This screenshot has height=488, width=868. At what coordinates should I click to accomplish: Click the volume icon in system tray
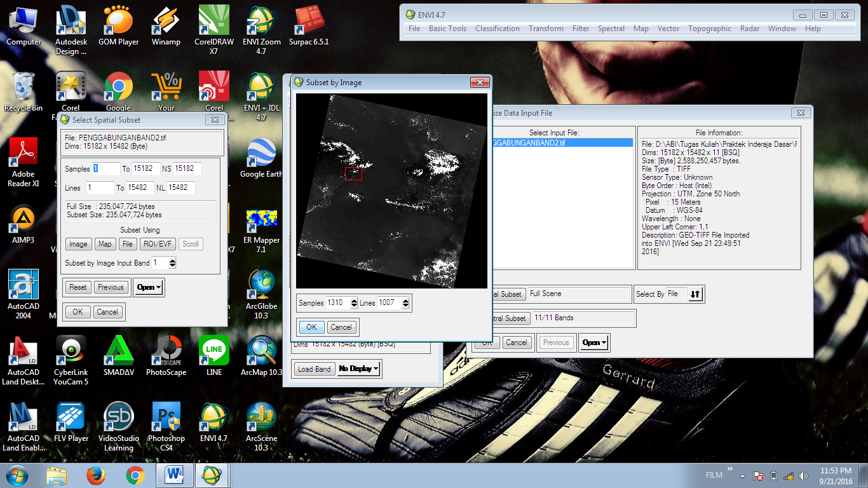click(x=804, y=476)
